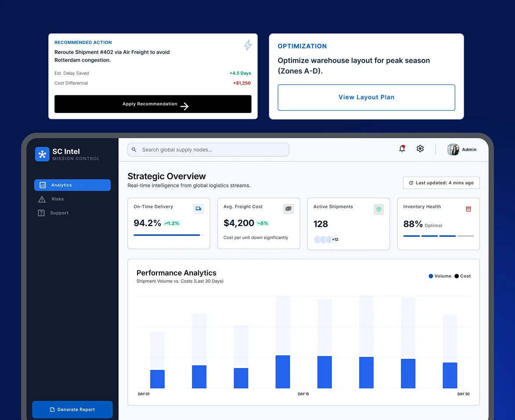Toggle the Cost legend item
This screenshot has width=515, height=420.
tap(462, 276)
